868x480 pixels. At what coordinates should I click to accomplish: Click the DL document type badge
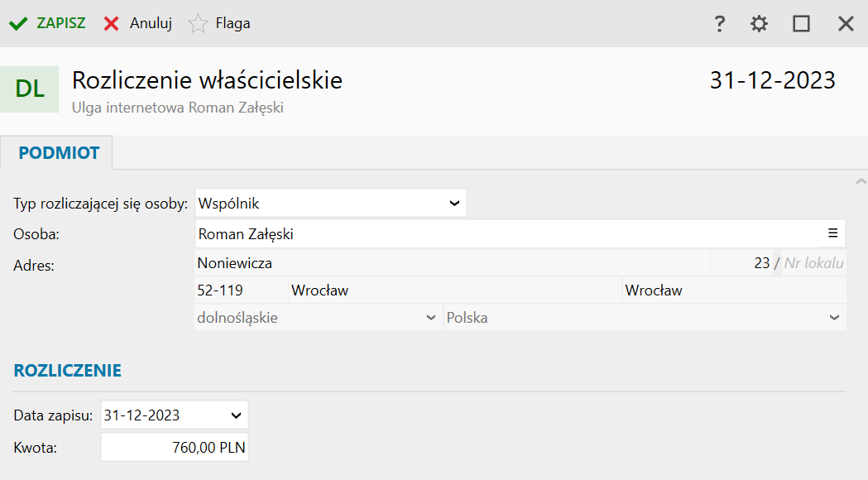(x=30, y=89)
